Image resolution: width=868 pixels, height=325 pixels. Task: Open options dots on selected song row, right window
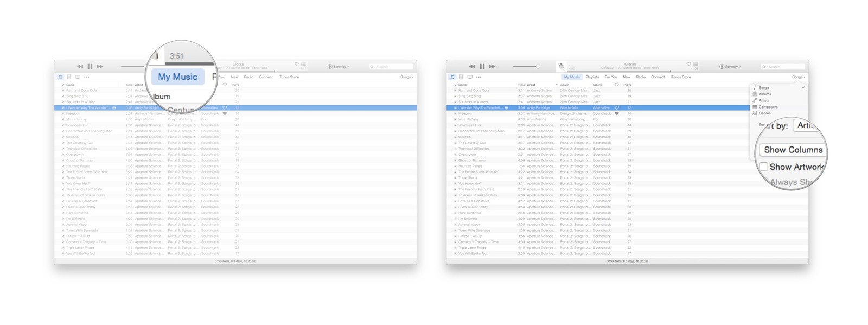[x=506, y=108]
